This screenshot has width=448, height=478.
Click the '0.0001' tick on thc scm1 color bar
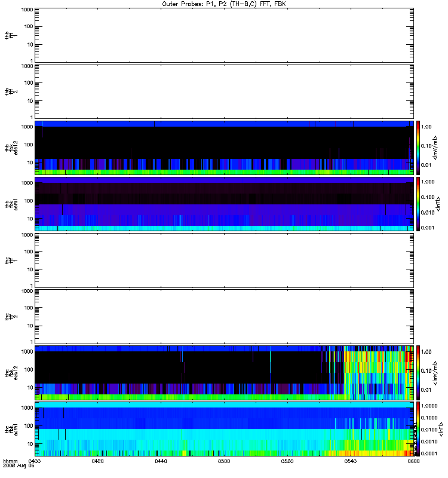coord(429,454)
